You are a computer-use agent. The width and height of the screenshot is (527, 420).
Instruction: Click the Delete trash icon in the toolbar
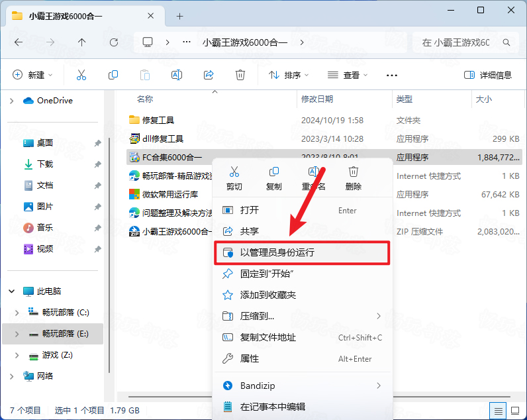tap(240, 75)
